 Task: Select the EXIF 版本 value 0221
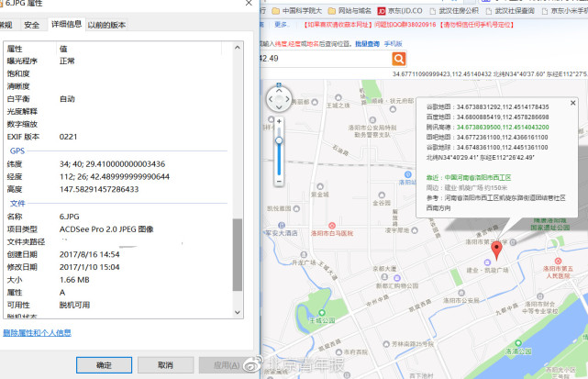tap(68, 137)
